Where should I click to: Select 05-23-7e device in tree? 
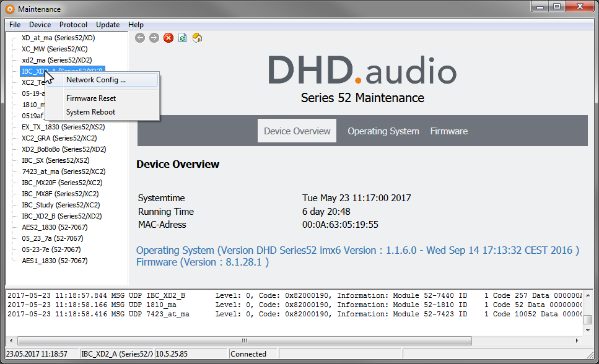pos(51,249)
